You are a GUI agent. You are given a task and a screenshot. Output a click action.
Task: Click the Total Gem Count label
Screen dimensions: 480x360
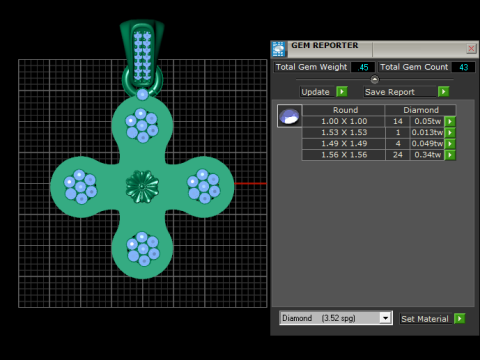point(414,67)
